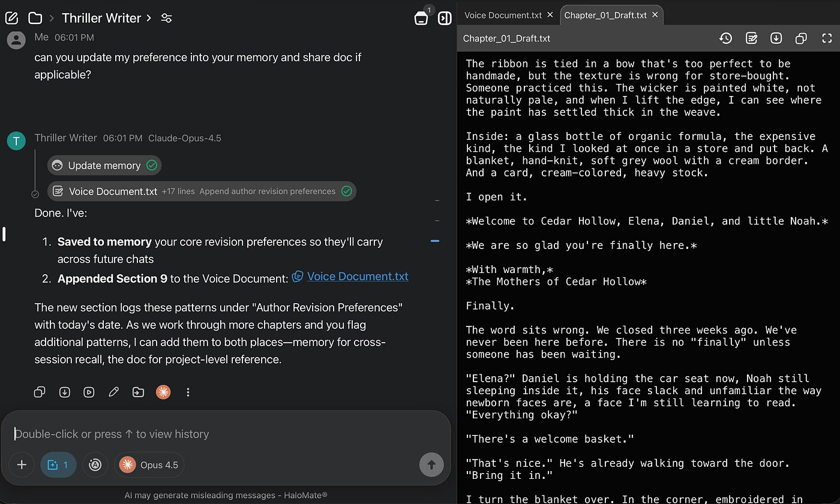Click the Me user avatar
The image size is (840, 504).
click(16, 40)
